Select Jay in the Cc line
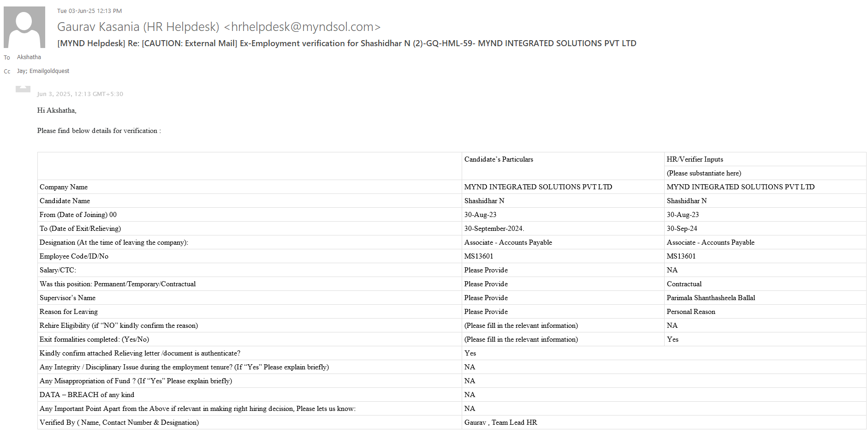The image size is (868, 434). (x=21, y=71)
